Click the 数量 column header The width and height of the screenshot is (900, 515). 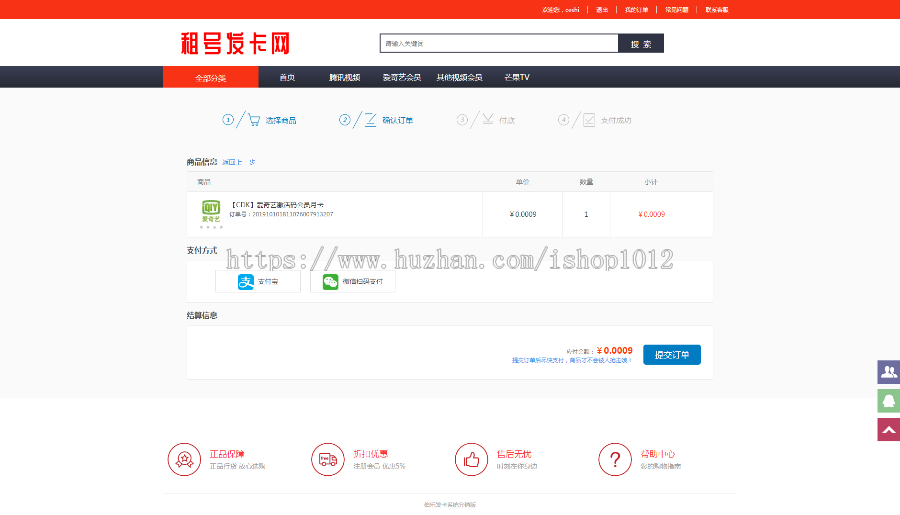[586, 182]
